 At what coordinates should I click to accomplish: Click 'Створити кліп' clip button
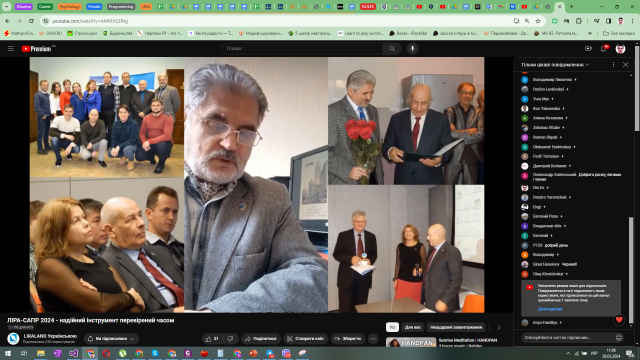[305, 339]
